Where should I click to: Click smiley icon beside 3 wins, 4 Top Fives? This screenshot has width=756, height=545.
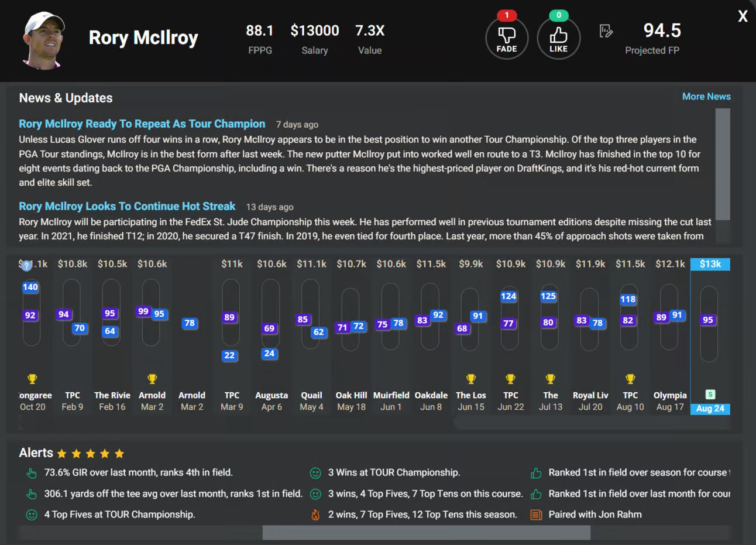coord(315,494)
